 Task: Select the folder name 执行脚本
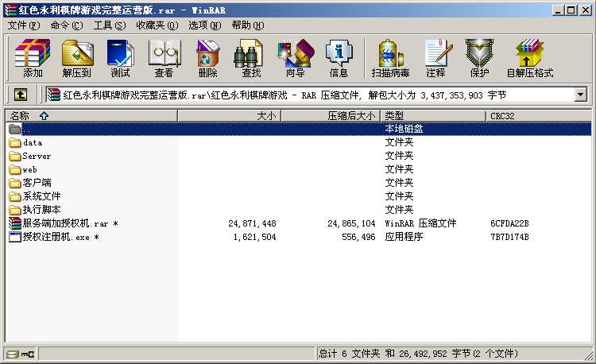coord(42,210)
